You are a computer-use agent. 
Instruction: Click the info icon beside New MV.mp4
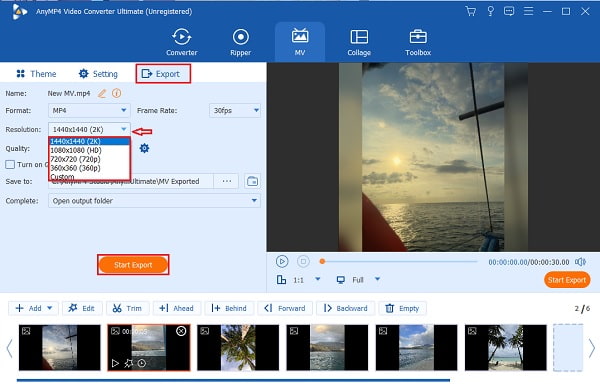(x=117, y=93)
